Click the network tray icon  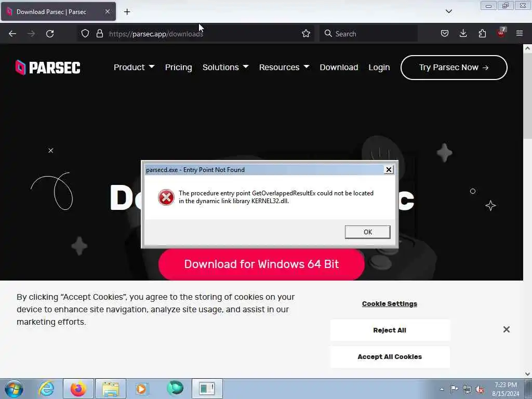tap(467, 389)
